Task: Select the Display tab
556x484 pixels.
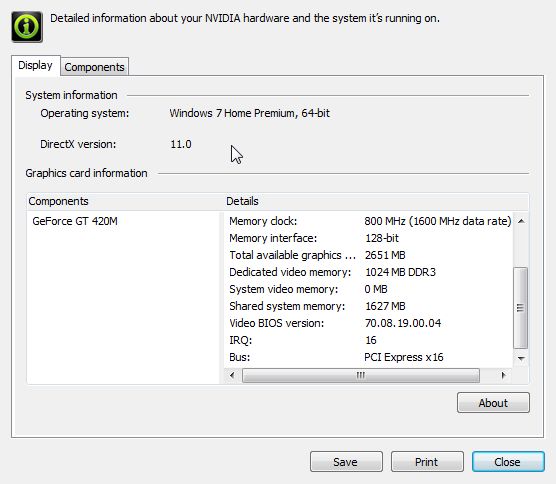Action: (35, 65)
